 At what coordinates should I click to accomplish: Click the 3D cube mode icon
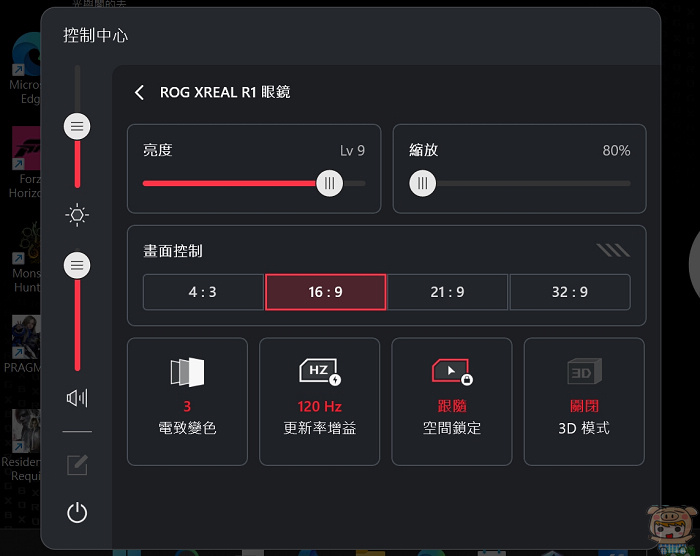[x=584, y=371]
